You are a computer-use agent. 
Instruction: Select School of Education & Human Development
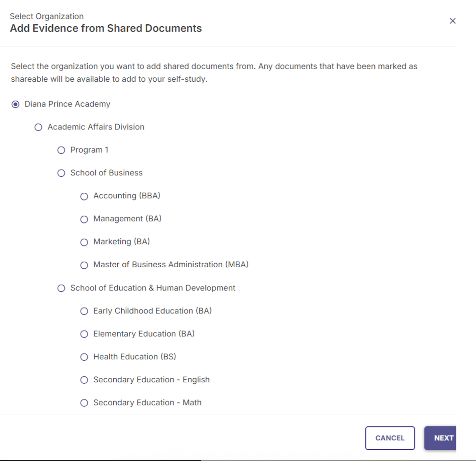(61, 288)
